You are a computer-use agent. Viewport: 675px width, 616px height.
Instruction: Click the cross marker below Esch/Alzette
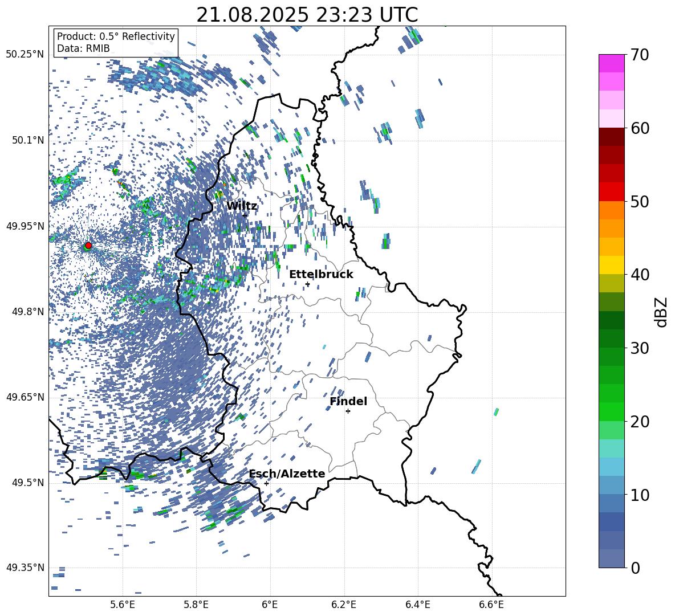click(266, 483)
